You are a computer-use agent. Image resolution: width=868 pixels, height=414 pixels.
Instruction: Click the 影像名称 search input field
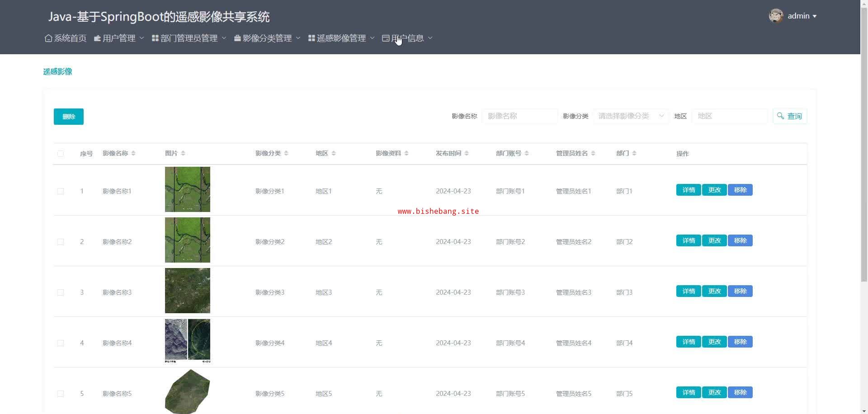pyautogui.click(x=519, y=116)
